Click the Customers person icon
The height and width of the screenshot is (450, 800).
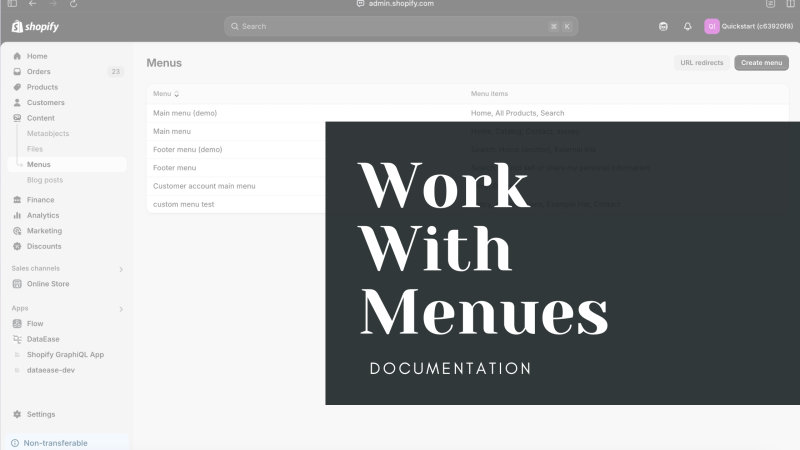click(x=17, y=103)
